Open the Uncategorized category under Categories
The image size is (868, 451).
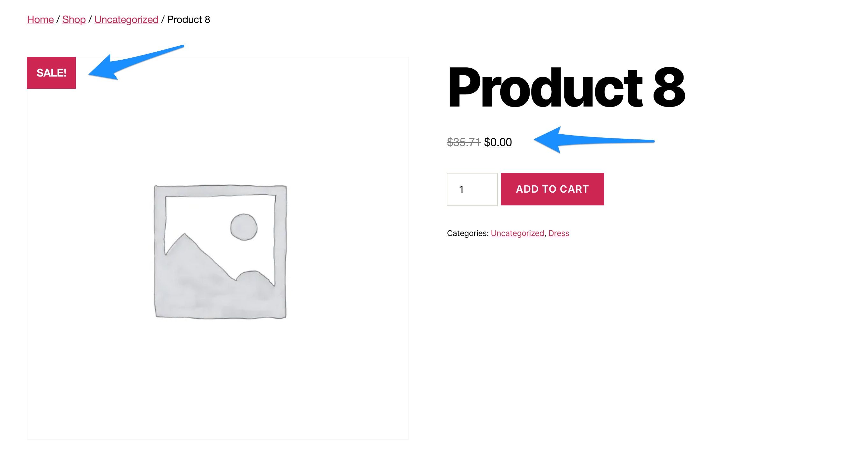click(517, 233)
